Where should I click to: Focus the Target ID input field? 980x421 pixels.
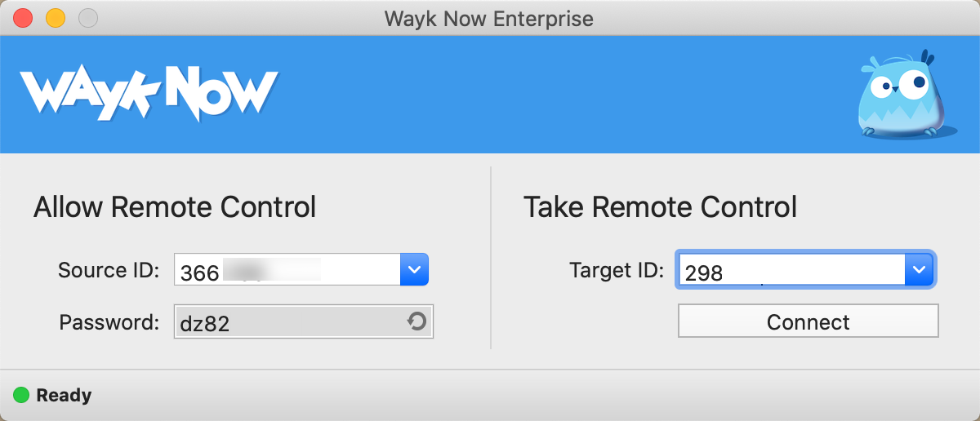(791, 270)
